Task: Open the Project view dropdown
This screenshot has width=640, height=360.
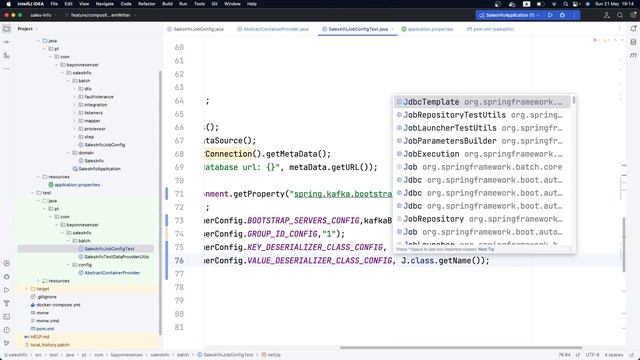Action: point(27,29)
